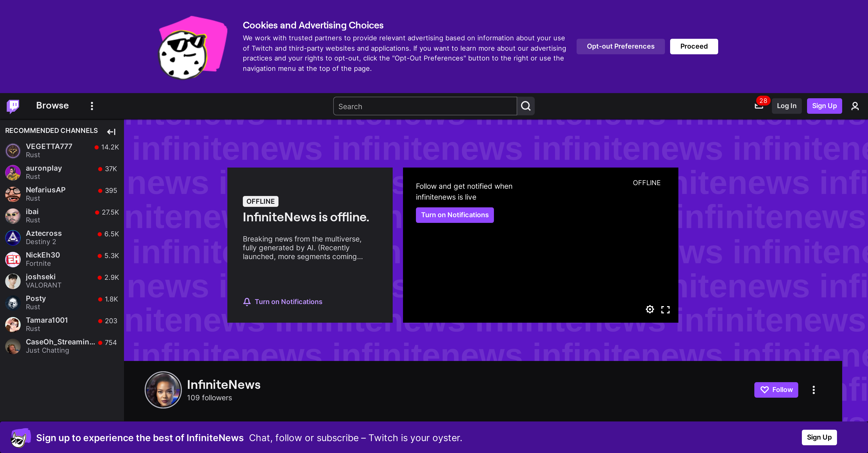The width and height of the screenshot is (868, 453).
Task: Open VEGETTA777 channel name
Action: coord(49,146)
